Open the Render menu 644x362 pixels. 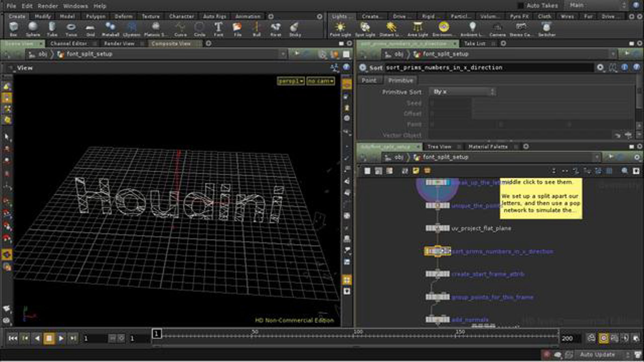(48, 6)
